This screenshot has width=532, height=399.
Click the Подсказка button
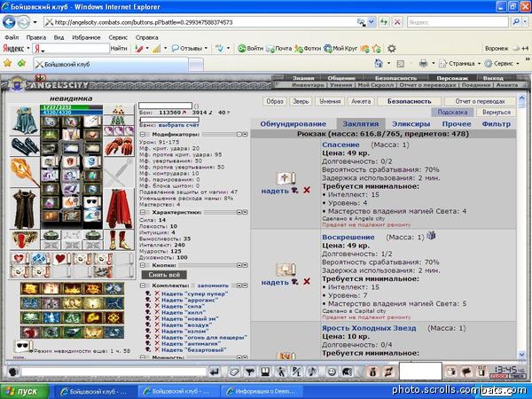pyautogui.click(x=452, y=112)
